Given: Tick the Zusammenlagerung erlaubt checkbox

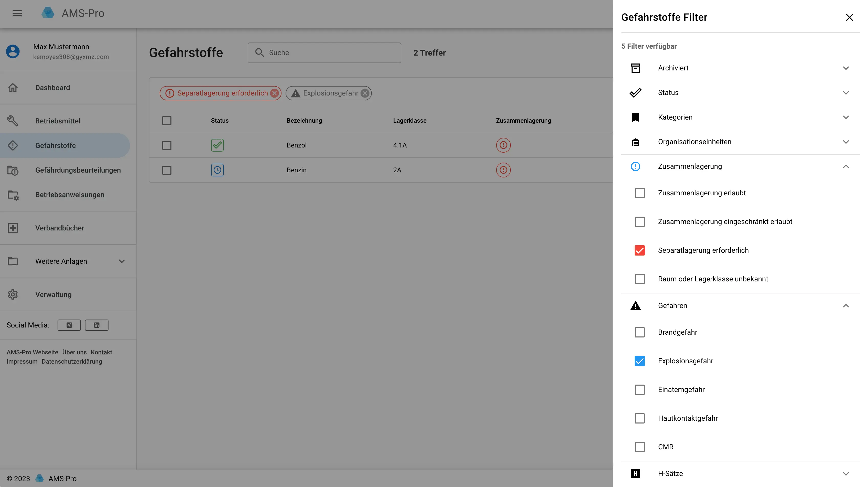Looking at the screenshot, I should point(639,193).
